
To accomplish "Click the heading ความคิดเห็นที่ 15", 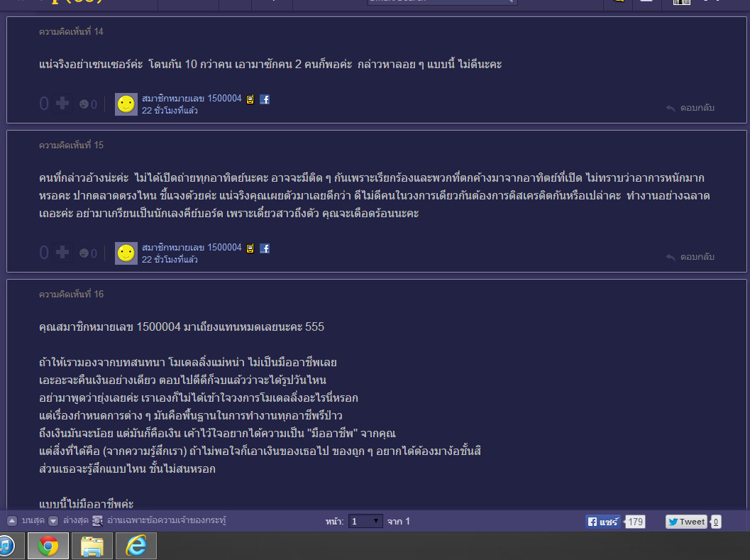I will [71, 145].
